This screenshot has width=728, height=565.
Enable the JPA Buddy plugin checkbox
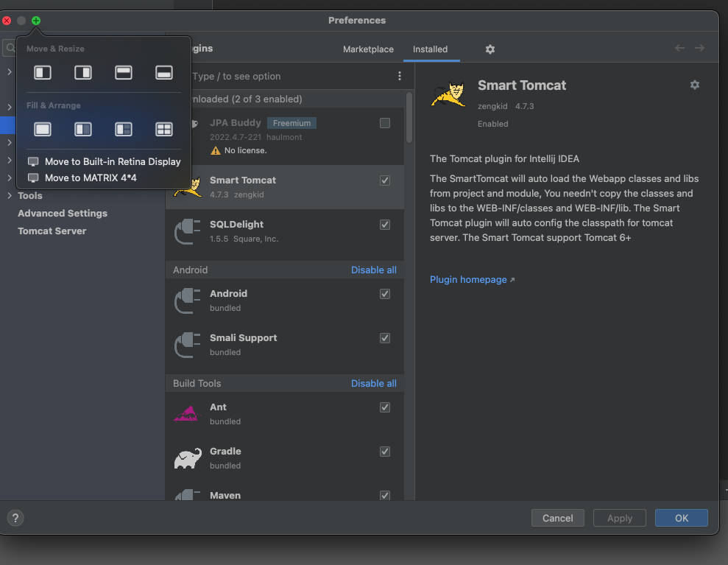(384, 123)
